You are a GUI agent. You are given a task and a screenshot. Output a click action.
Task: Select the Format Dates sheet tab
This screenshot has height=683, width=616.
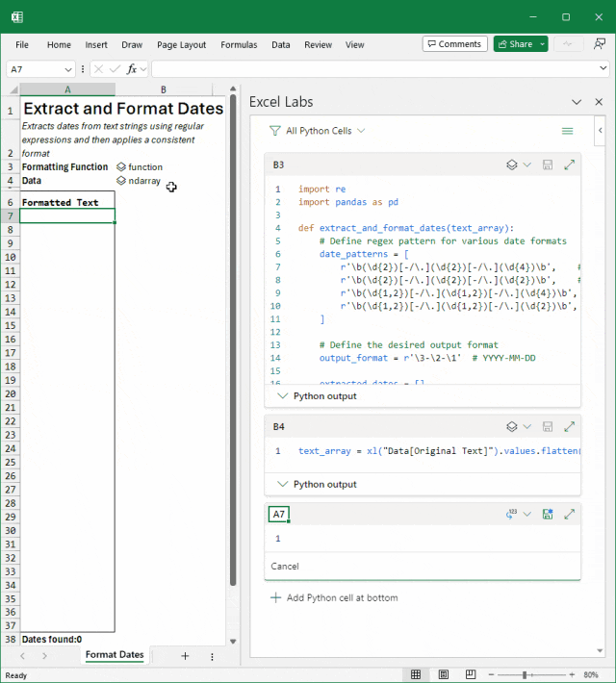115,655
